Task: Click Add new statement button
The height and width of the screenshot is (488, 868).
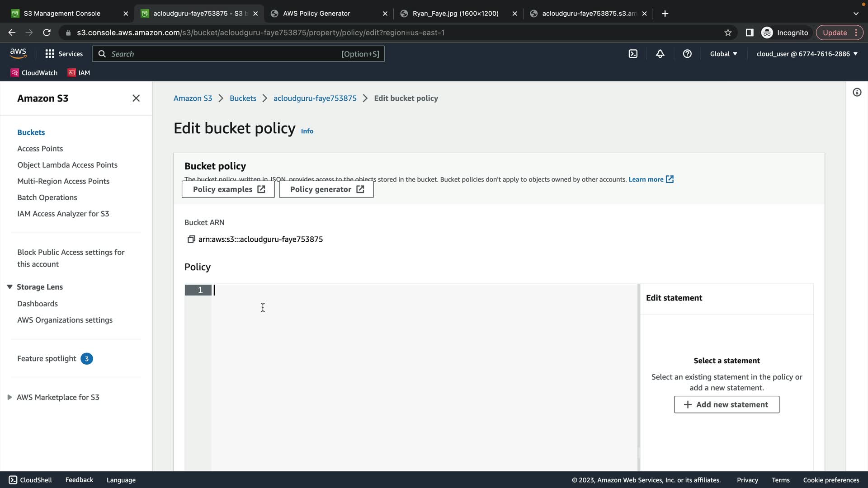Action: (x=726, y=404)
